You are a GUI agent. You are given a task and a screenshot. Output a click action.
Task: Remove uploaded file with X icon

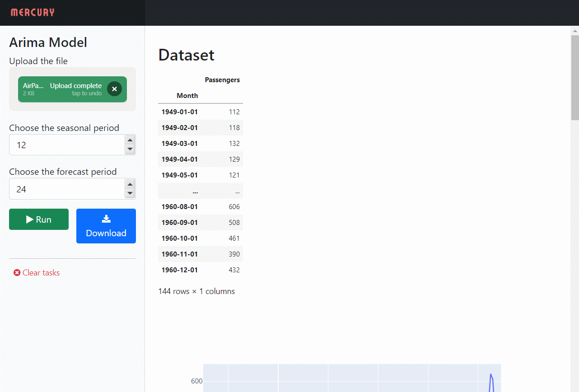point(114,89)
